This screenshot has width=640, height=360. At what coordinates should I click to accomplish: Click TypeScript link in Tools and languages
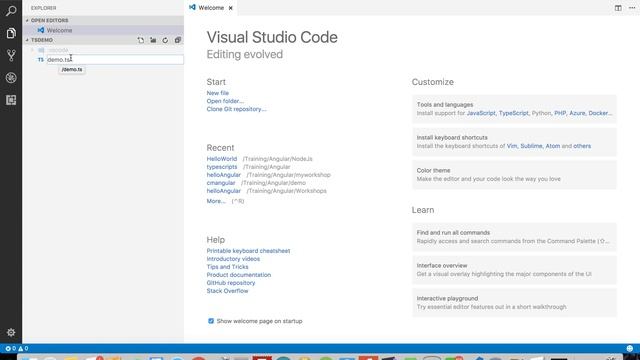click(513, 113)
